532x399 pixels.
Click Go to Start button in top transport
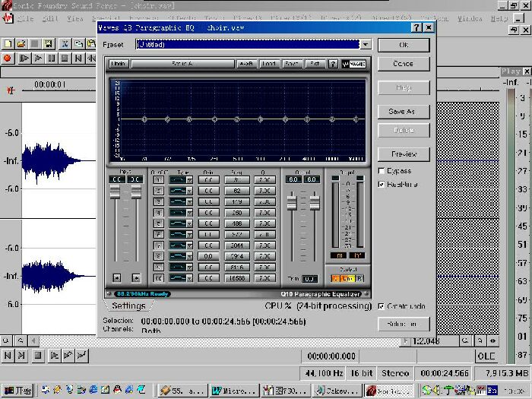point(78,58)
